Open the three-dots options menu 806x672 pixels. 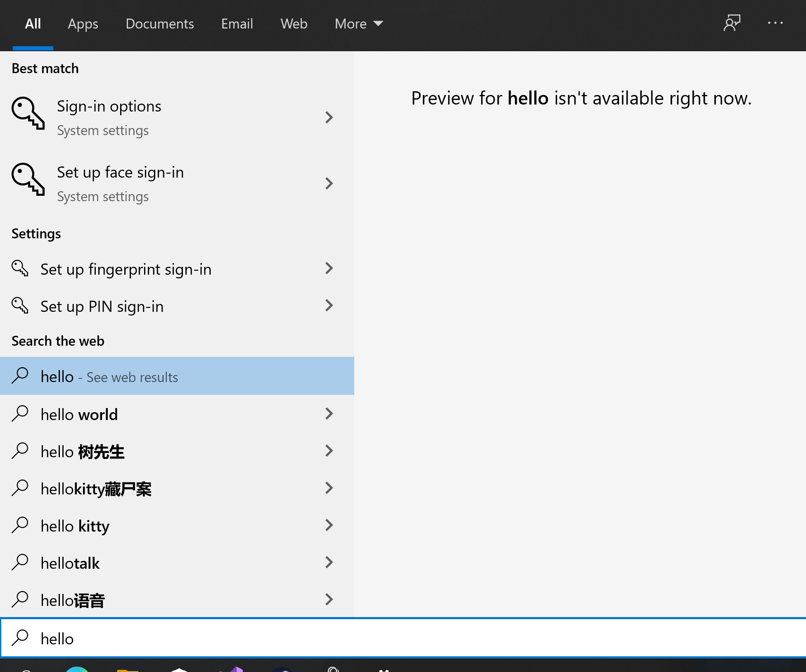tap(775, 23)
